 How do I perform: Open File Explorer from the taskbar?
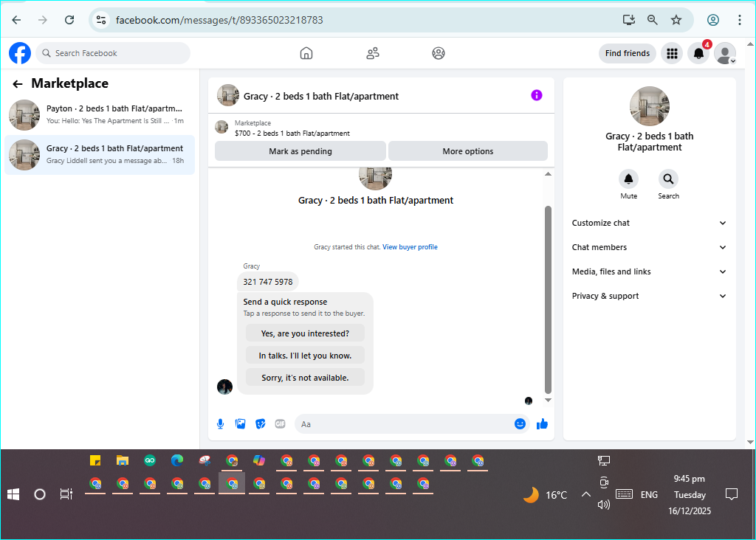pyautogui.click(x=123, y=460)
